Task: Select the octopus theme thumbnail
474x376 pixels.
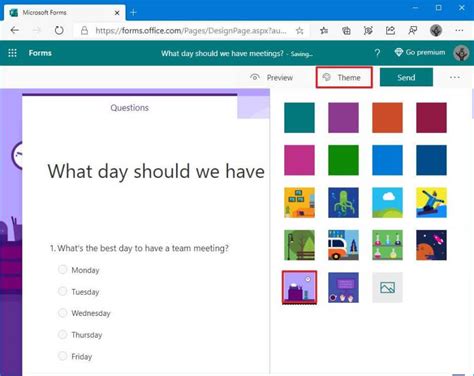Action: 343,202
